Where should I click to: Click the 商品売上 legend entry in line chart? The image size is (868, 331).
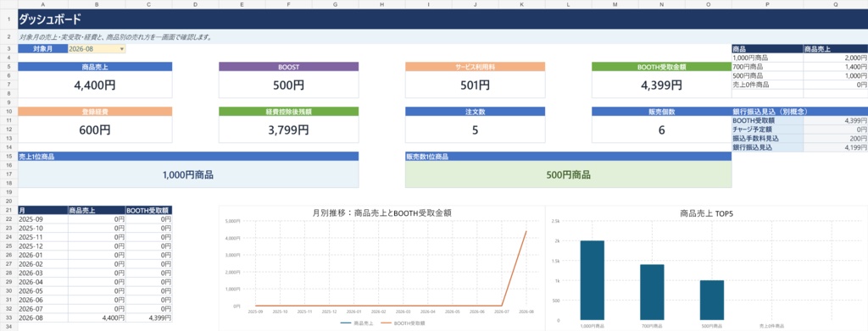coord(356,323)
